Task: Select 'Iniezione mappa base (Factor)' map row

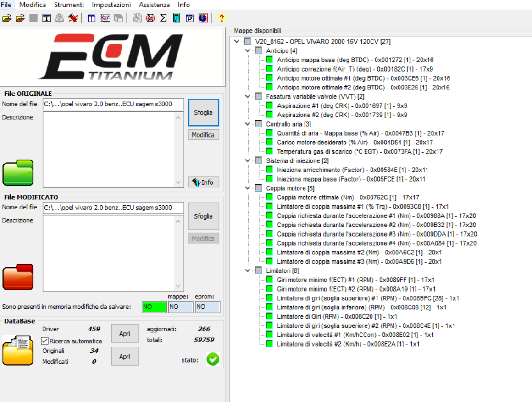Action: tap(351, 179)
